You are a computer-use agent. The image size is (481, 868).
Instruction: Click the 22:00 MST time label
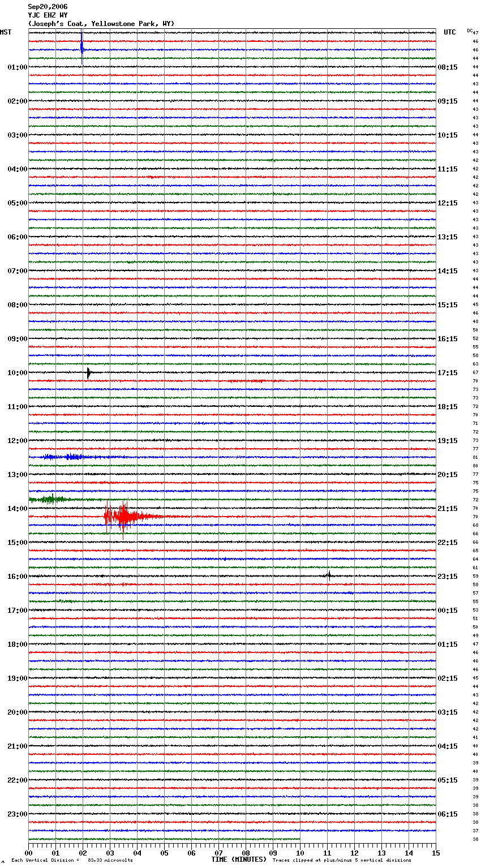(x=18, y=780)
